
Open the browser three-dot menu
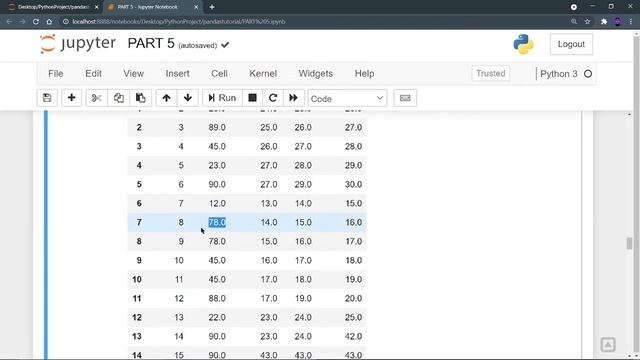[x=631, y=22]
